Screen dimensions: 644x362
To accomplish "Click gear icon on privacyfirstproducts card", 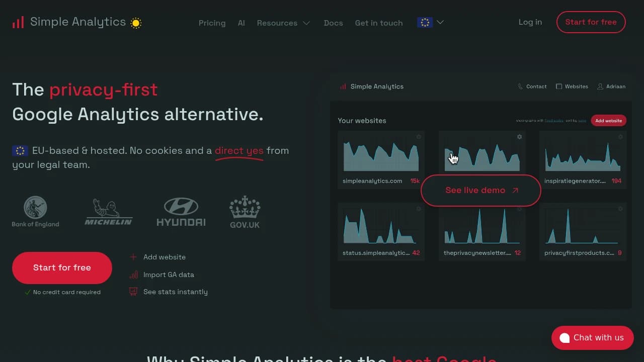I will pos(620,209).
